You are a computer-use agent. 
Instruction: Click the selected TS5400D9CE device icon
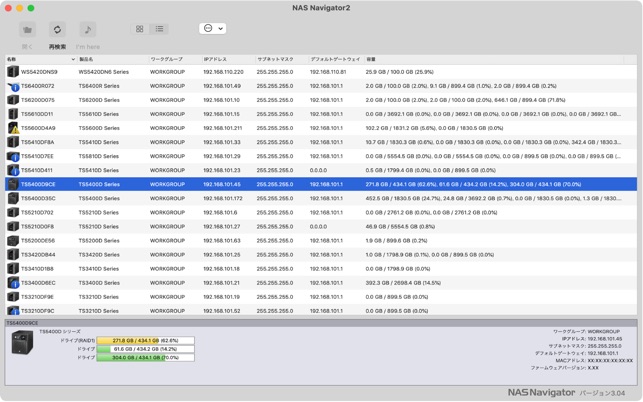pyautogui.click(x=13, y=185)
